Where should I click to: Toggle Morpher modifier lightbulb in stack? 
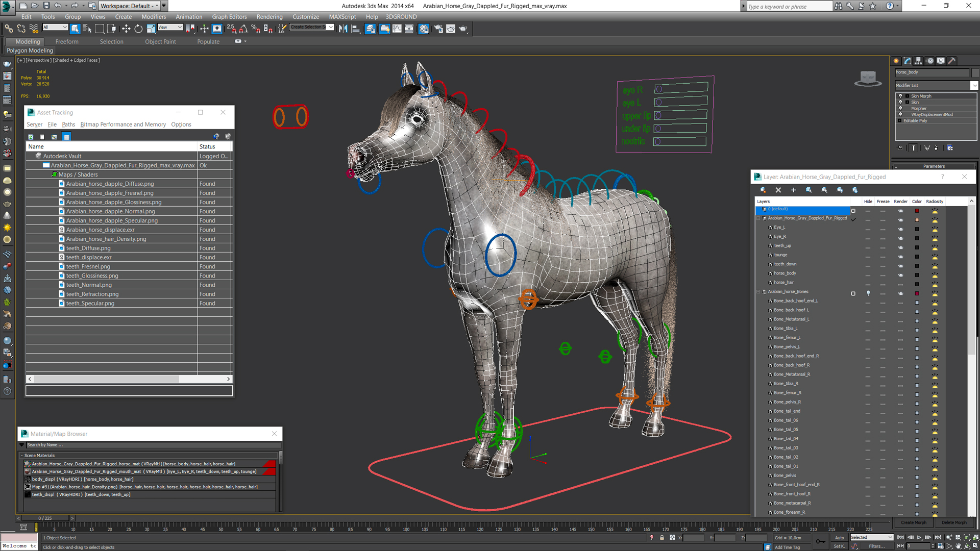coord(900,108)
